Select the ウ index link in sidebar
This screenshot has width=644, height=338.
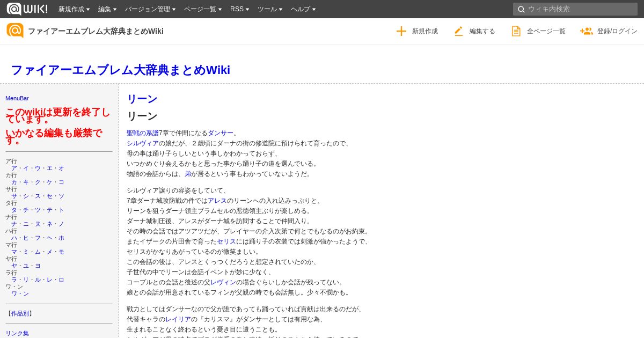tap(38, 168)
